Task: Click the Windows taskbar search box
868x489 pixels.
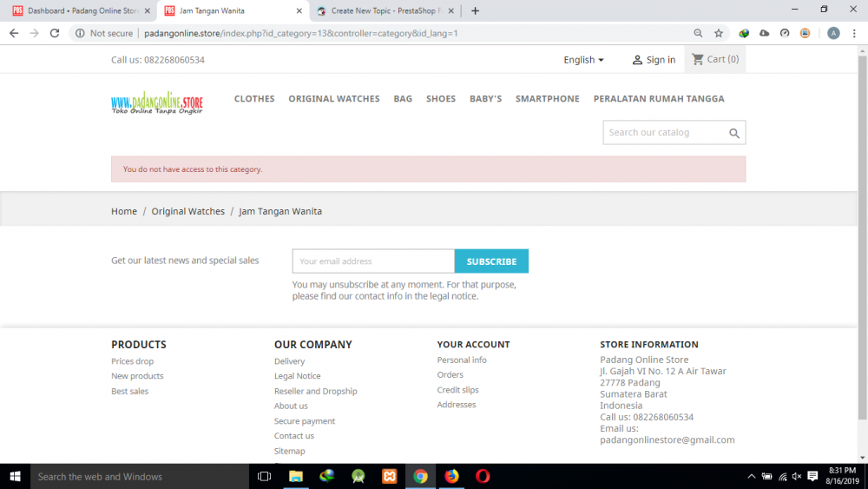Action: tap(140, 476)
